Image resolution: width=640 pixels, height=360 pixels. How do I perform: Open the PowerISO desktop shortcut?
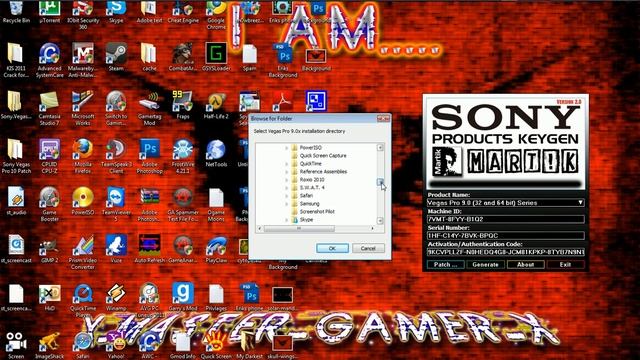click(x=83, y=201)
